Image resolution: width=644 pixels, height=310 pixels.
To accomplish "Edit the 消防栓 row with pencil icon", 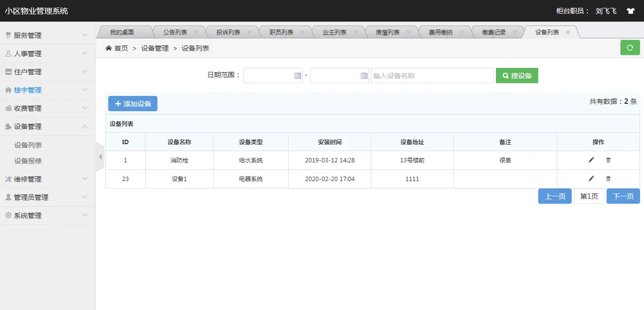I will point(591,160).
